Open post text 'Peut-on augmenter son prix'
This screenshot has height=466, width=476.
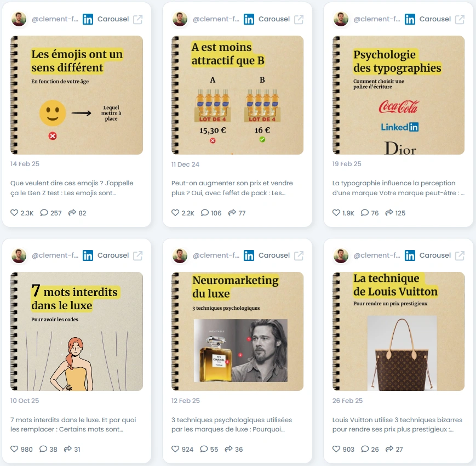[232, 187]
